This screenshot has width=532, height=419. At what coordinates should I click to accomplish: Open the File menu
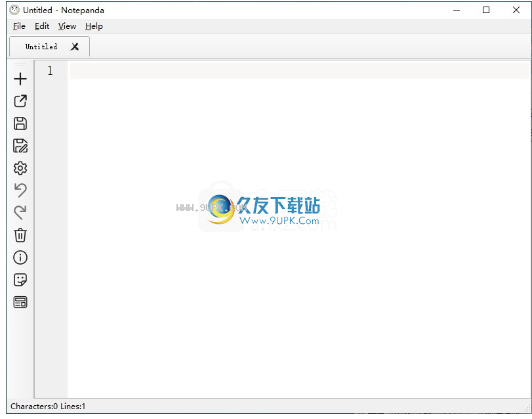pyautogui.click(x=19, y=26)
